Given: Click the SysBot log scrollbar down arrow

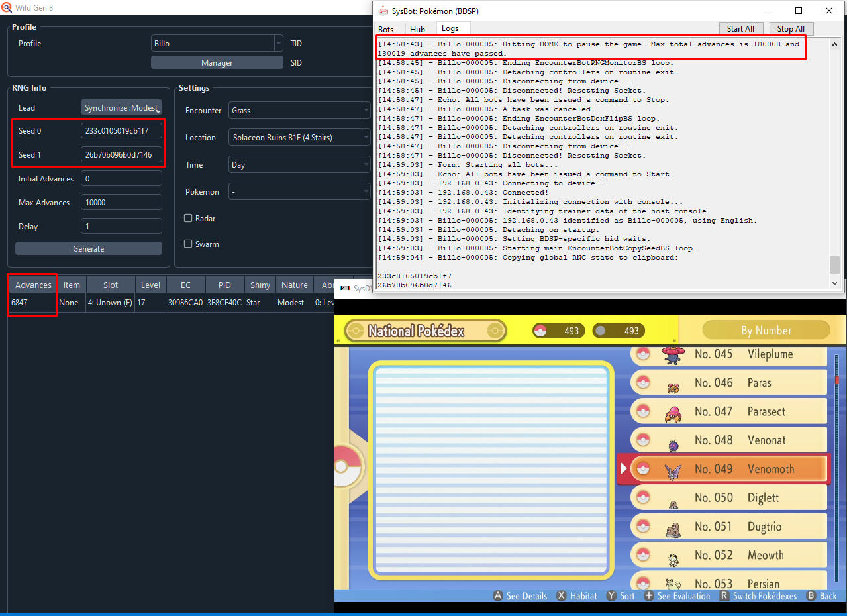Looking at the screenshot, I should point(834,283).
